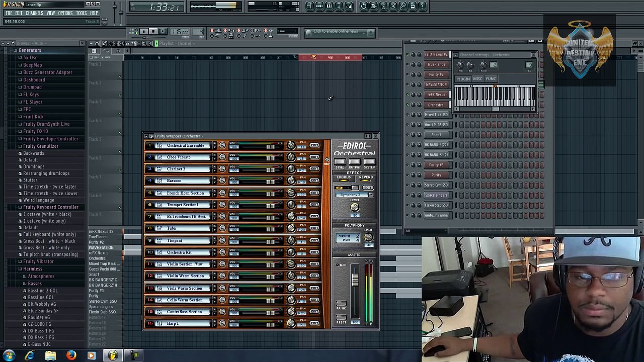This screenshot has width=644, height=362.
Task: Open Internet Explorer from the taskbar
Action: click(30, 355)
